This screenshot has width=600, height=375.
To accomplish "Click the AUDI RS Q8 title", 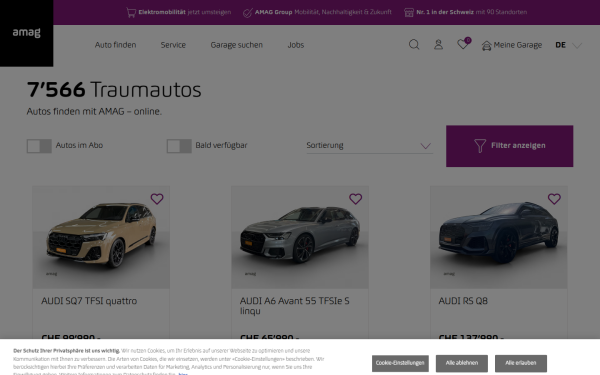I will (463, 301).
